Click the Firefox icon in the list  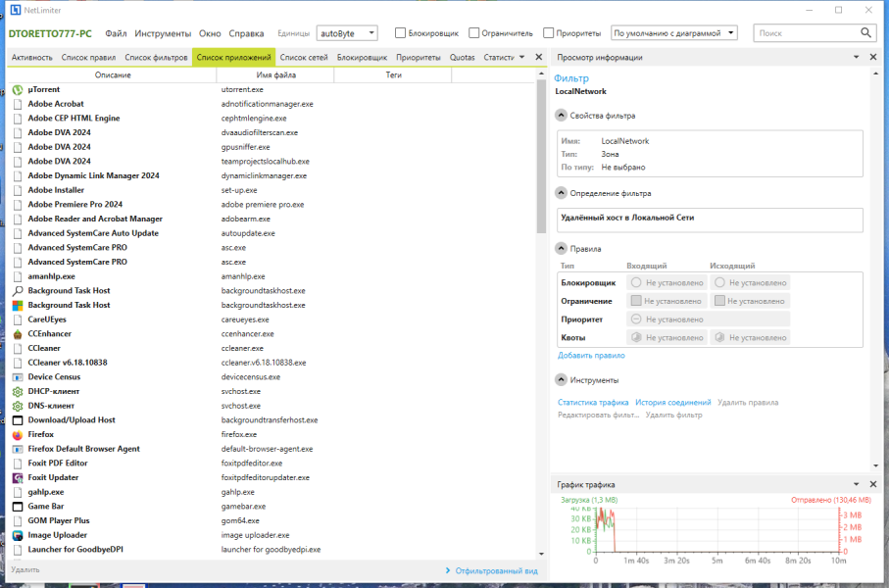18,434
